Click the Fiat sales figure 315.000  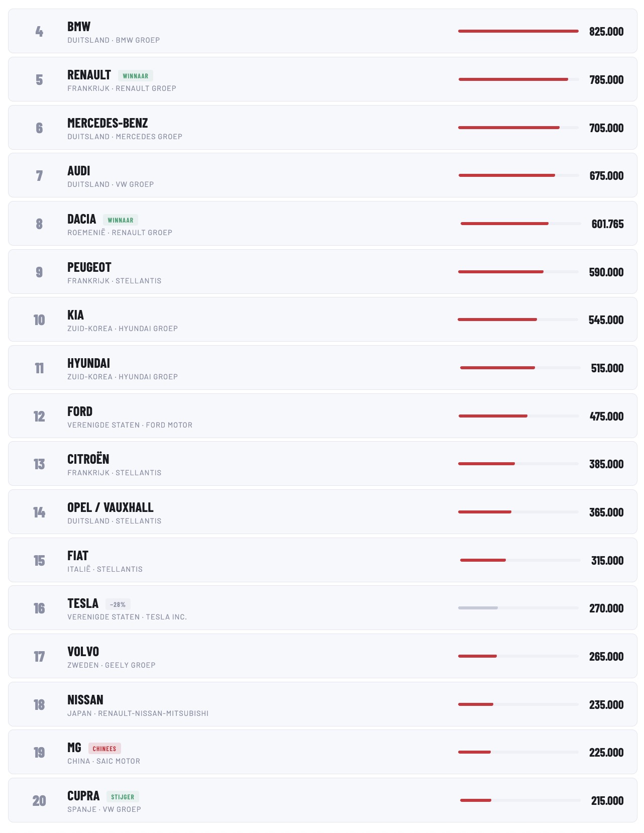pos(607,561)
